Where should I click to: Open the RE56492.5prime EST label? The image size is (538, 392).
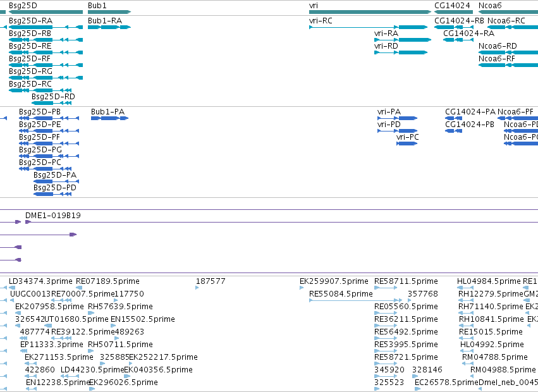click(407, 332)
